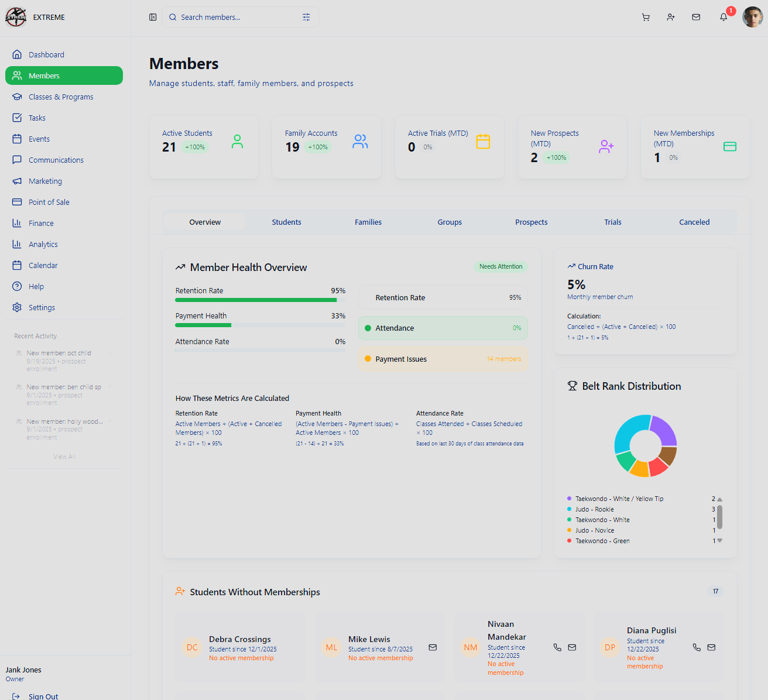Click the New Prospects (MTD) card

(572, 147)
